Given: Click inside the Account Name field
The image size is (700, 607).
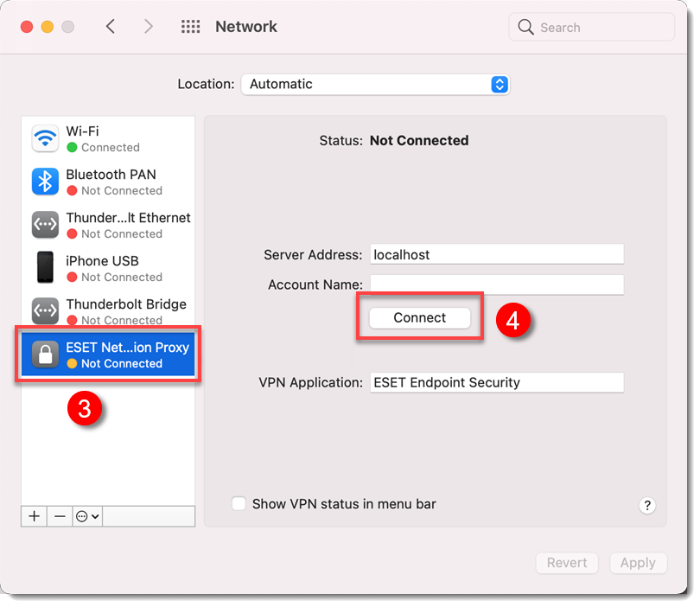Looking at the screenshot, I should [x=497, y=284].
